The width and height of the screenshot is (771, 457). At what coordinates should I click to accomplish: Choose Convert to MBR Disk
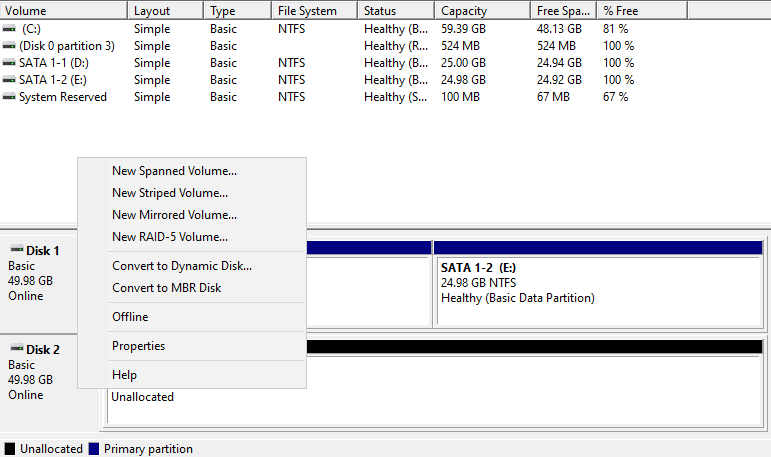tap(192, 288)
